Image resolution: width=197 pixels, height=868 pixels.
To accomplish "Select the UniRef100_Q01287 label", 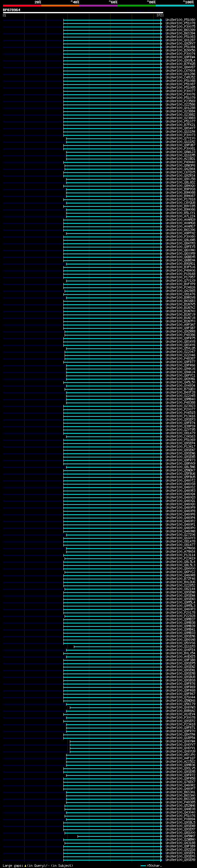I will point(180,40).
